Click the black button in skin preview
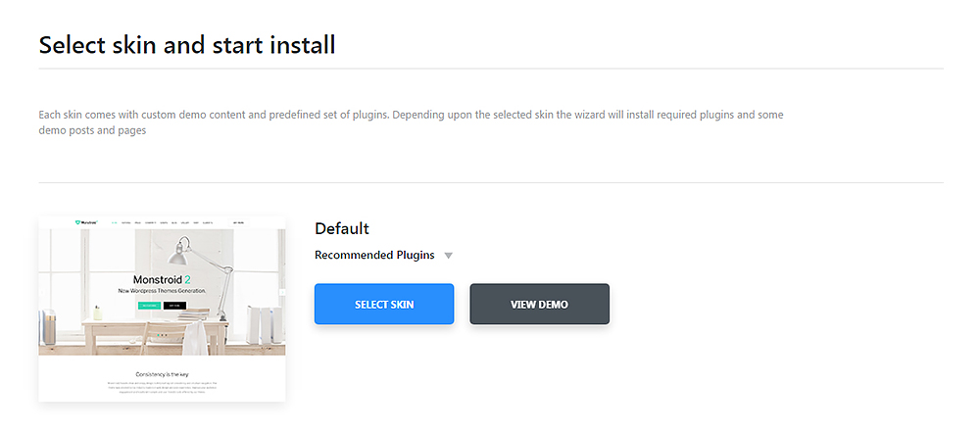 click(x=174, y=306)
